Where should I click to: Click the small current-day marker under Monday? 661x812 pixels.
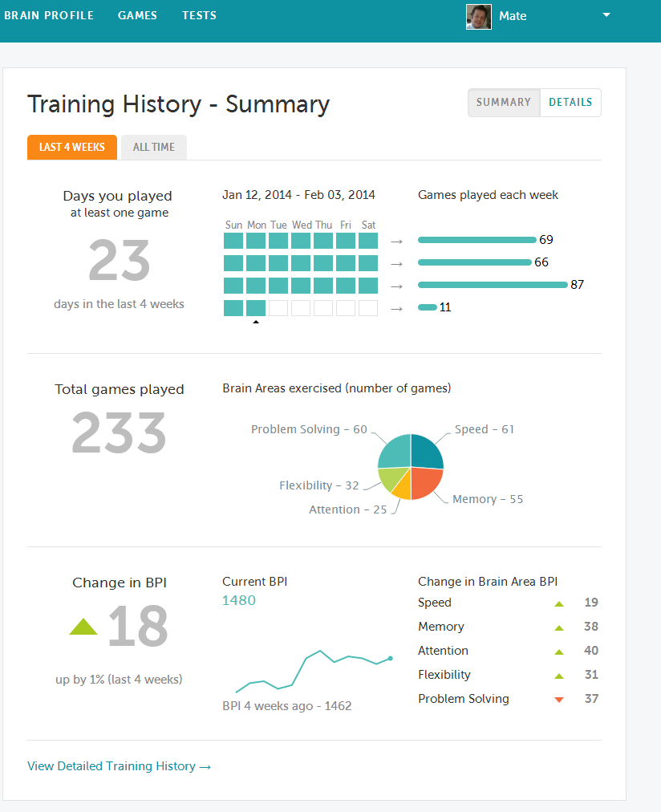point(256,322)
